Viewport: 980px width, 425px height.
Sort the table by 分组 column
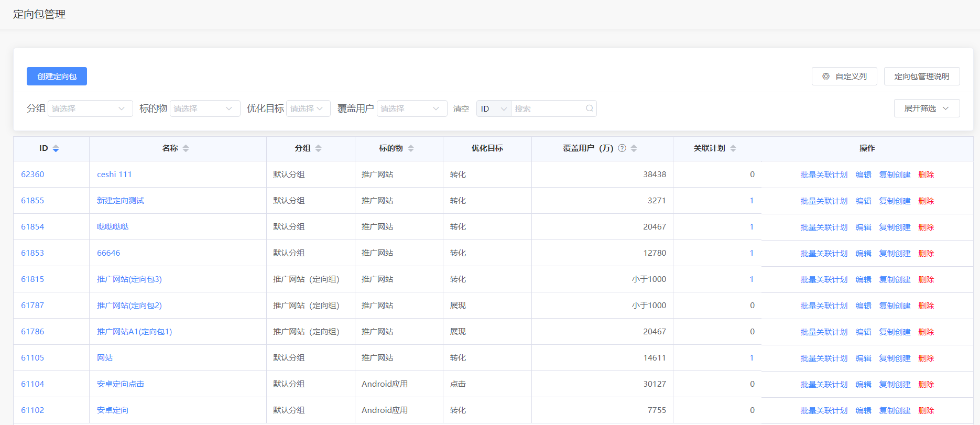[x=318, y=148]
